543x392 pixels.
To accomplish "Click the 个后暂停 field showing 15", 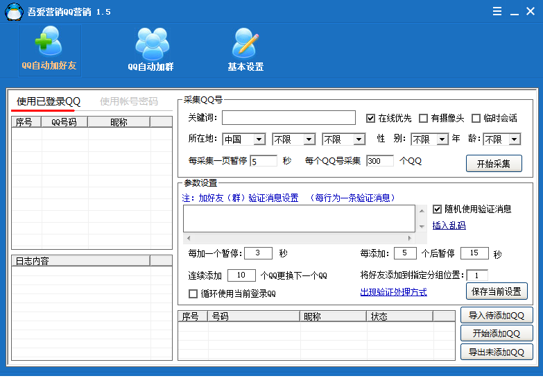I will (474, 253).
